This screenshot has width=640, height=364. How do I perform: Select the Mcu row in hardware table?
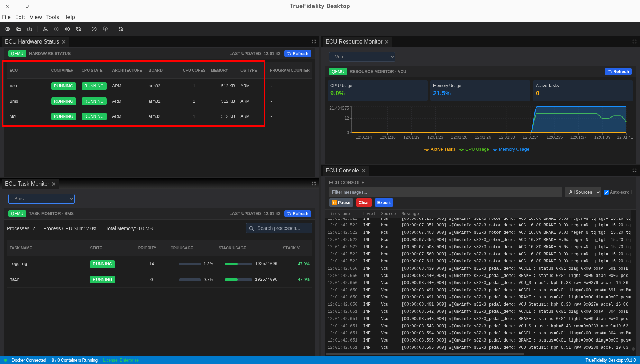coord(159,116)
